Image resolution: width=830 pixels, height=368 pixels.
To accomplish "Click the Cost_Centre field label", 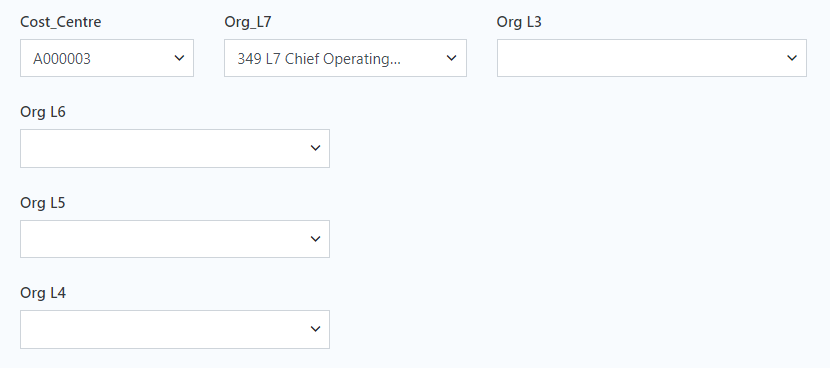I will pos(60,22).
